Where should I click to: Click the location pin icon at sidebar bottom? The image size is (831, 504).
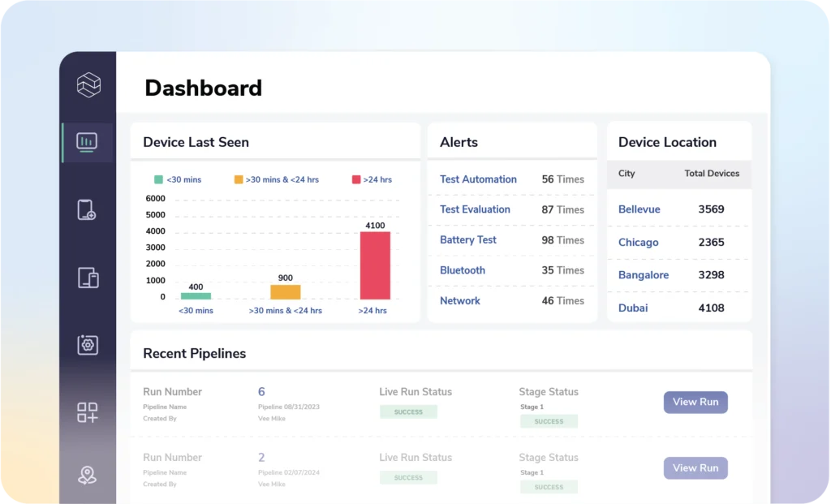(x=87, y=473)
